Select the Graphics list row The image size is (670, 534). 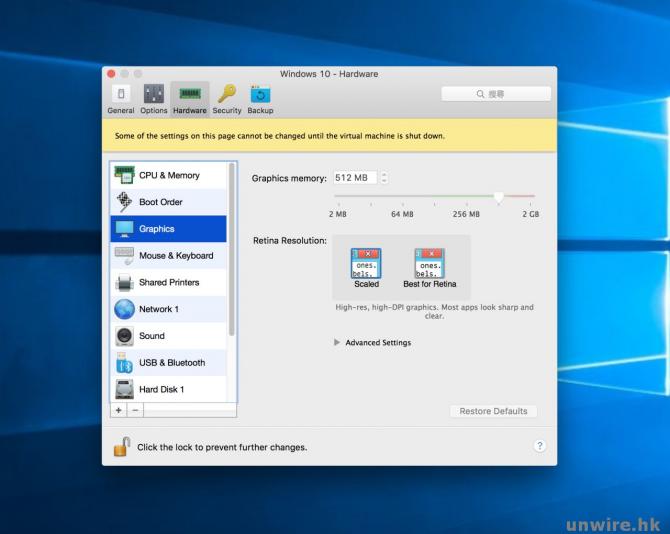(168, 229)
